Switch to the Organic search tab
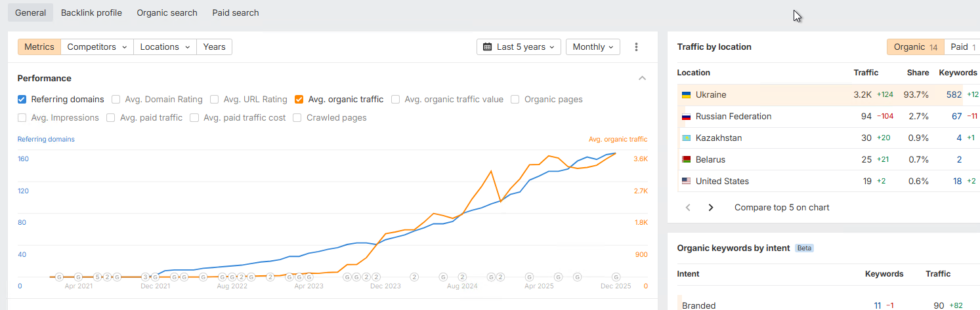This screenshot has height=310, width=980. click(167, 12)
